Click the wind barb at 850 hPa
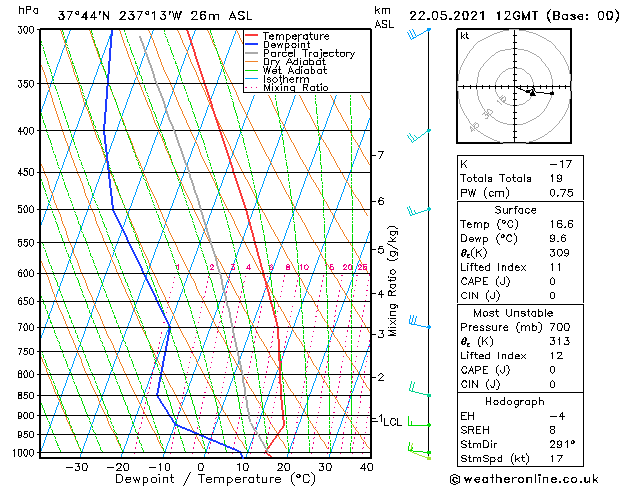The height and width of the screenshot is (486, 629). (420, 390)
